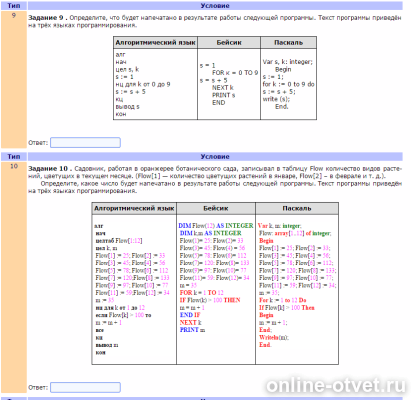Click the PRINT m line in Basic code
This screenshot has width=412, height=400.
[x=192, y=330]
